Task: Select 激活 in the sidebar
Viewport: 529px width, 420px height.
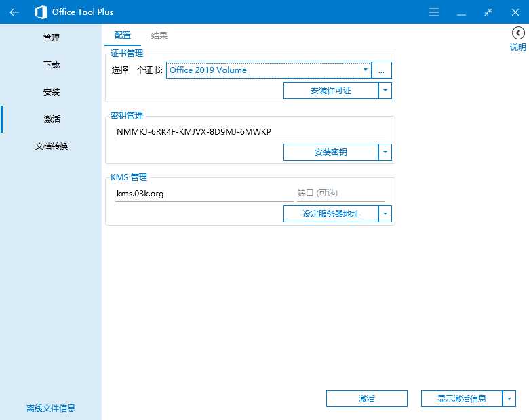Action: click(52, 119)
